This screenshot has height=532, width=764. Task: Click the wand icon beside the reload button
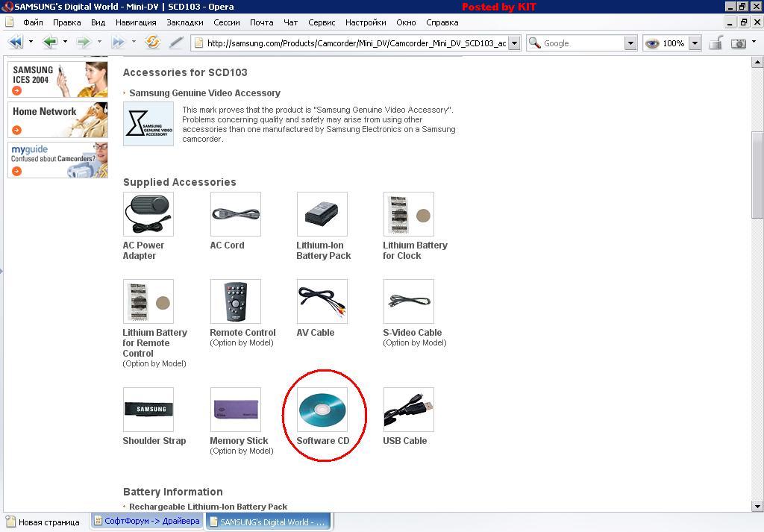click(176, 43)
